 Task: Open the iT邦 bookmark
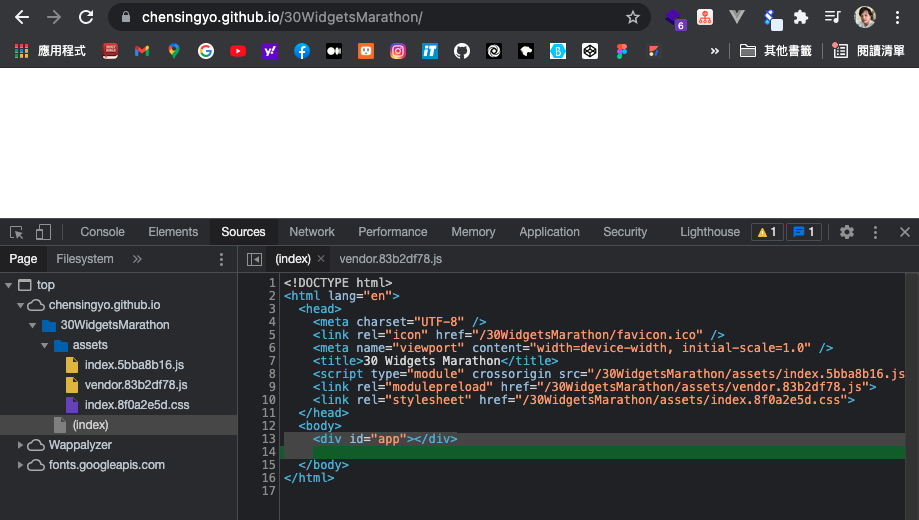[430, 51]
